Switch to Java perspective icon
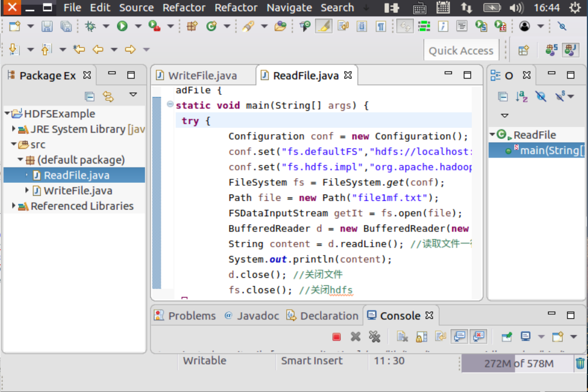Viewport: 588px width, 392px height. coord(570,50)
